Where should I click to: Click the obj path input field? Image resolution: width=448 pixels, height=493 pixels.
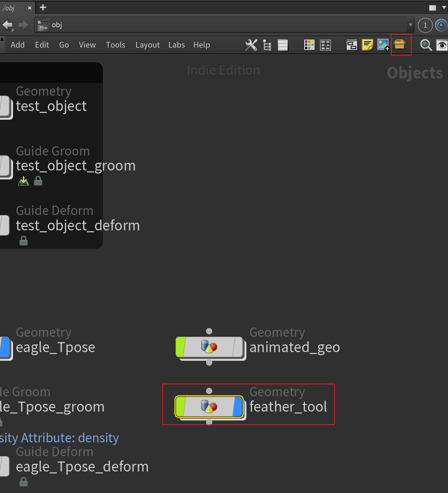224,25
